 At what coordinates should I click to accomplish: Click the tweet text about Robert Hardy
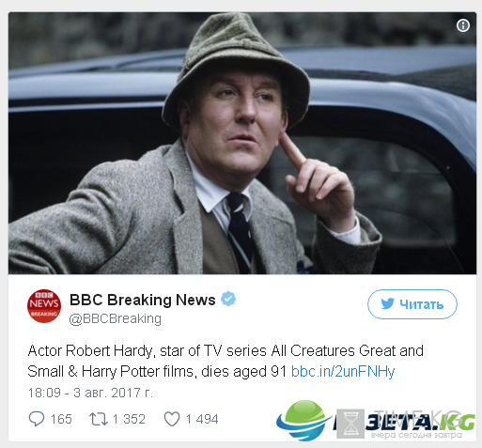point(225,361)
